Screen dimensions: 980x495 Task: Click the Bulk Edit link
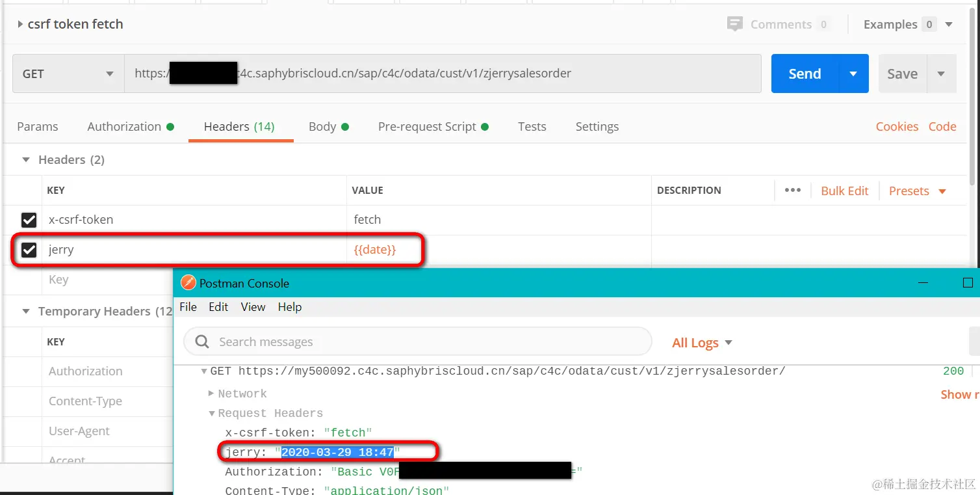coord(844,191)
